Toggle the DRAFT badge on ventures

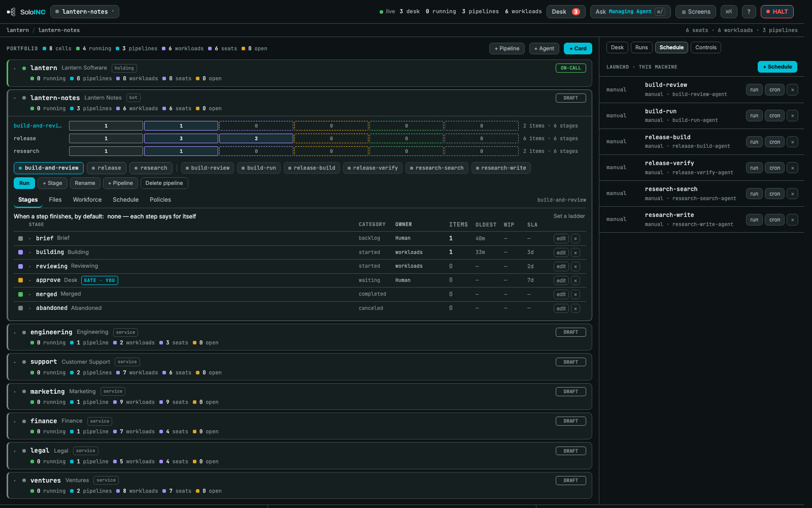(570, 481)
